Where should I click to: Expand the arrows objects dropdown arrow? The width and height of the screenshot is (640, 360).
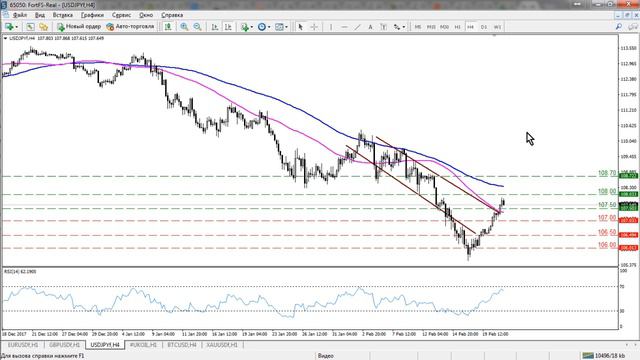(404, 27)
